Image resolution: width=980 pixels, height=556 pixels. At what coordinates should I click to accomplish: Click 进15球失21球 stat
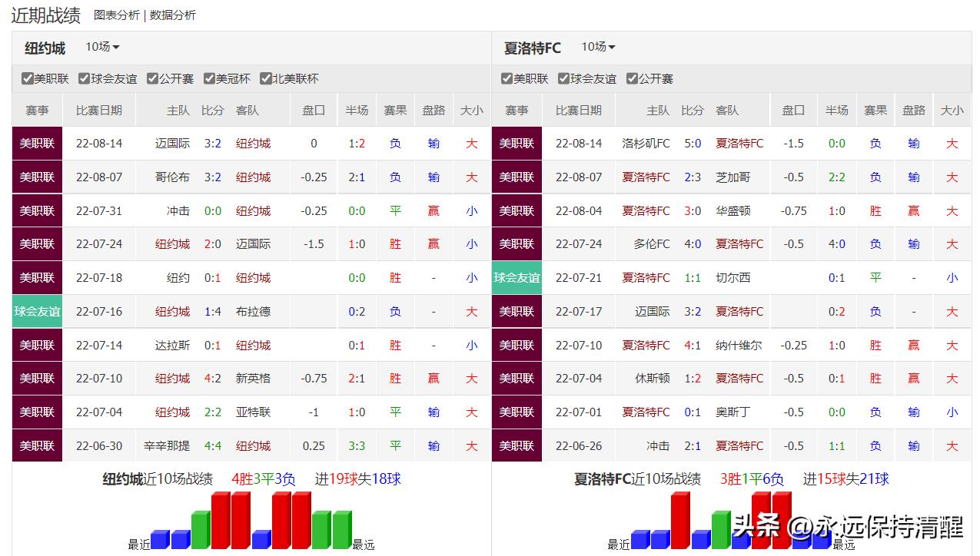pos(845,479)
